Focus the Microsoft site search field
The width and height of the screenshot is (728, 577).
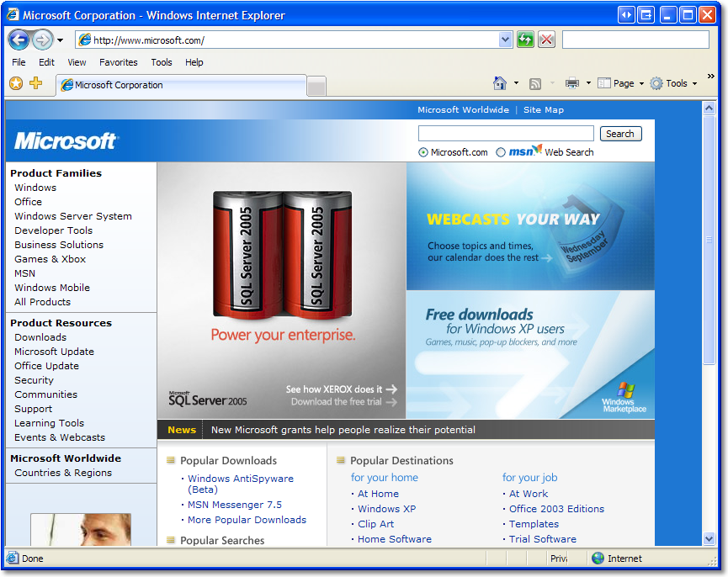point(506,134)
